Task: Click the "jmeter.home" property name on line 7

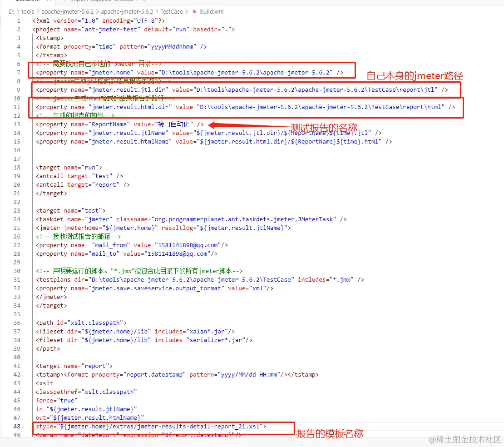Action: 111,73
